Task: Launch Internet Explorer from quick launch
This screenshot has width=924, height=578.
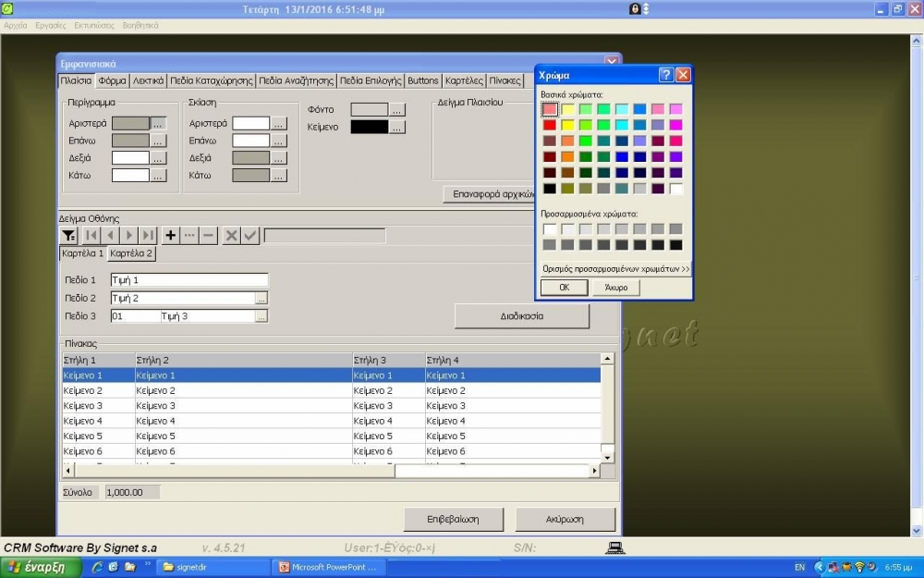Action: tap(97, 568)
